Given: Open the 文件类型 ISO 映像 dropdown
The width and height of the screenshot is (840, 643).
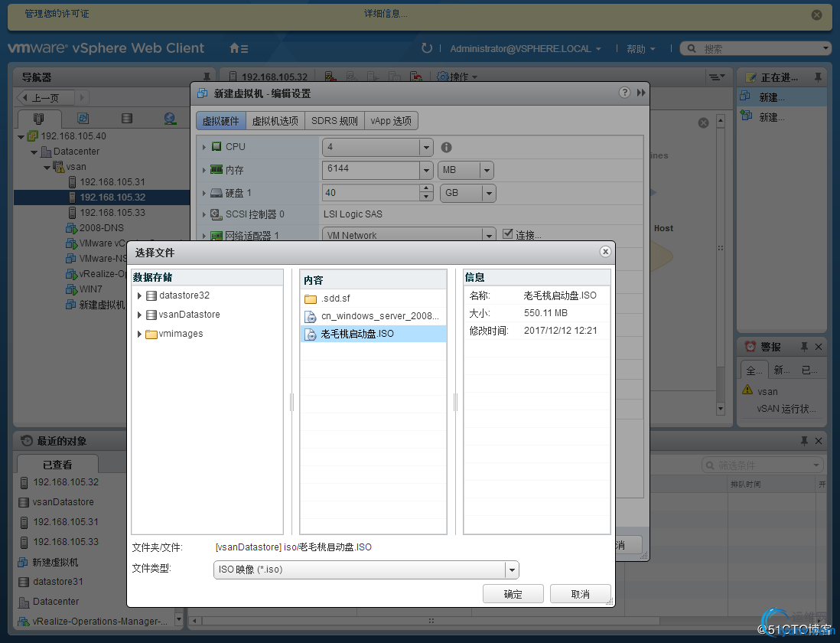Looking at the screenshot, I should [512, 570].
